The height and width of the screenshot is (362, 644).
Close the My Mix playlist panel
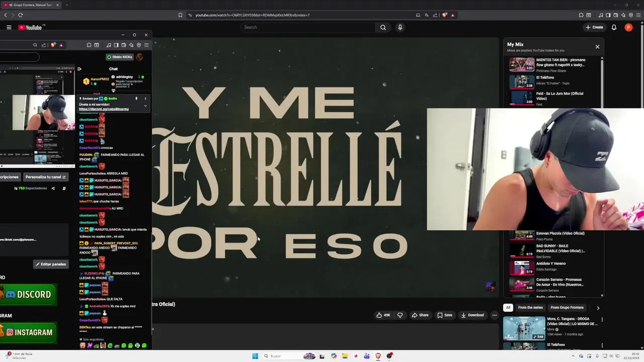click(x=597, y=47)
